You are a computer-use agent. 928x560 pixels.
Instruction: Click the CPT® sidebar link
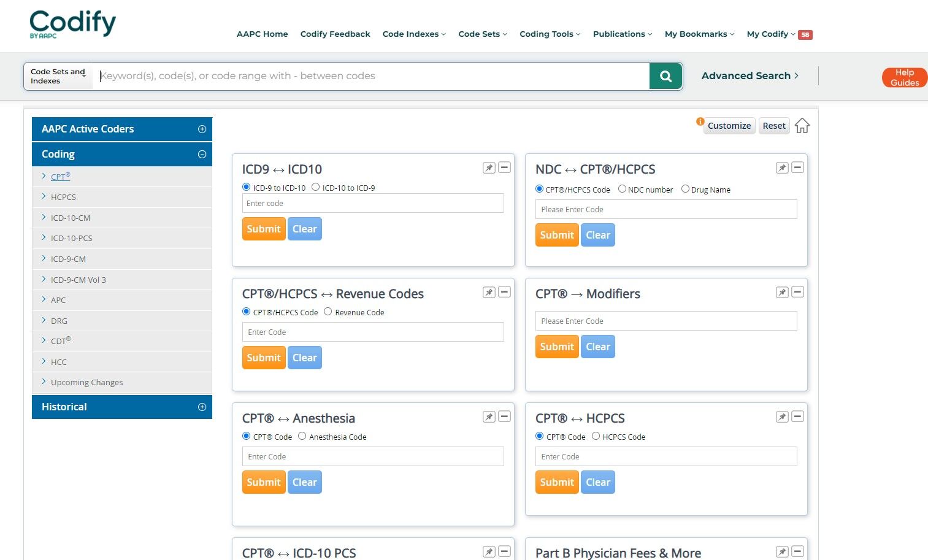tap(60, 176)
